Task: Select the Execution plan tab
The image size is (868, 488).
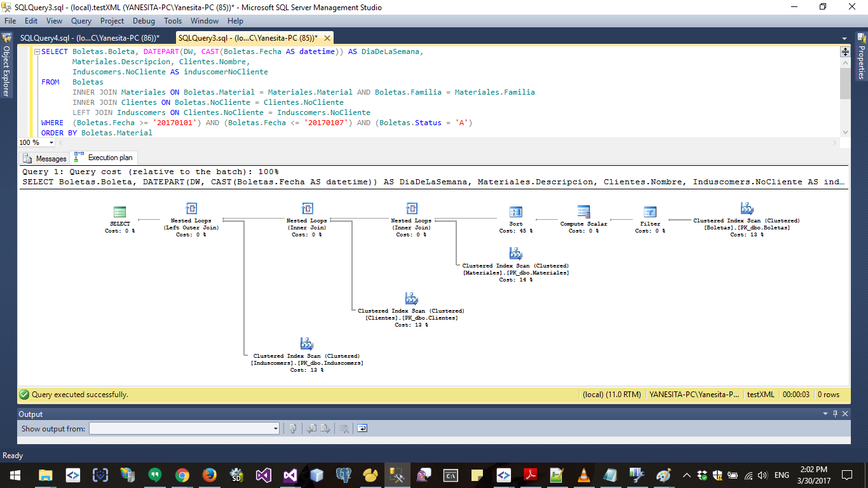Action: coord(104,158)
